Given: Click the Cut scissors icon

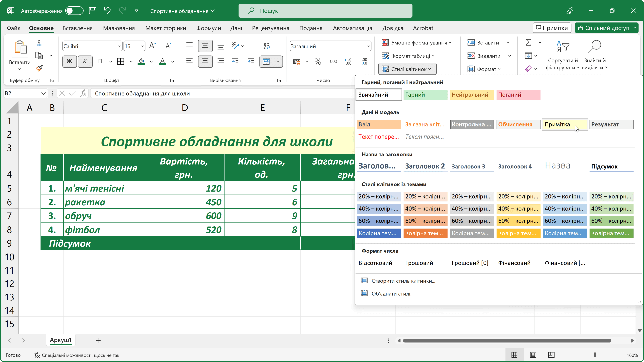Looking at the screenshot, I should (x=39, y=42).
